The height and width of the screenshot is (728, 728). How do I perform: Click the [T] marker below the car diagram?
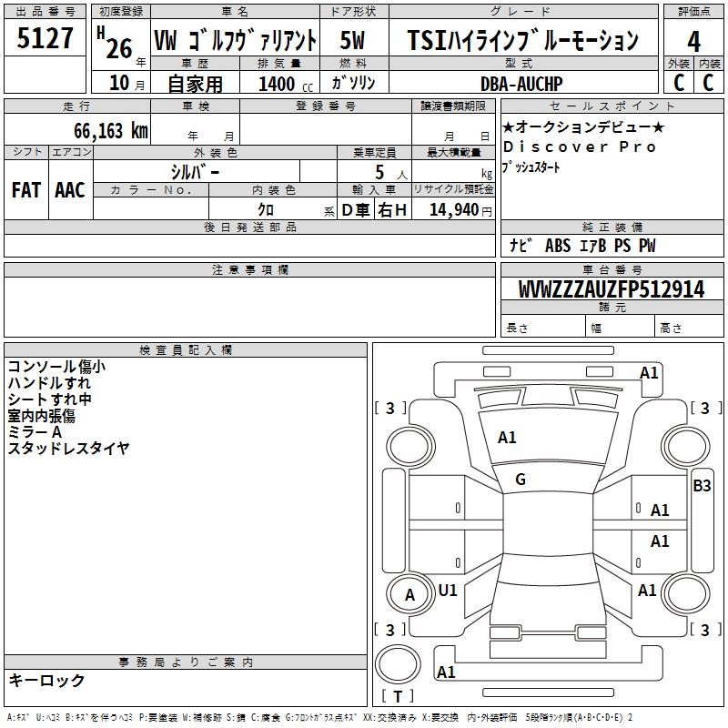pos(397,697)
